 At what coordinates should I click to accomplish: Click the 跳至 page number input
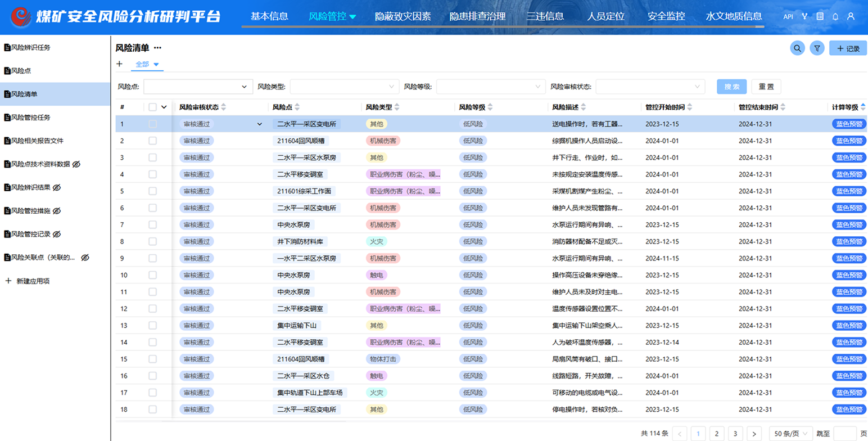(x=845, y=433)
